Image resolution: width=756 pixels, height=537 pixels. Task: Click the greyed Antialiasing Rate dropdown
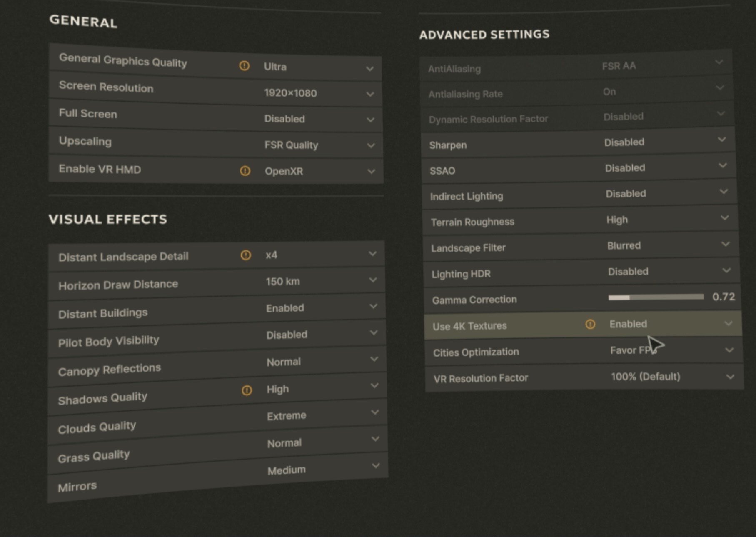point(664,90)
